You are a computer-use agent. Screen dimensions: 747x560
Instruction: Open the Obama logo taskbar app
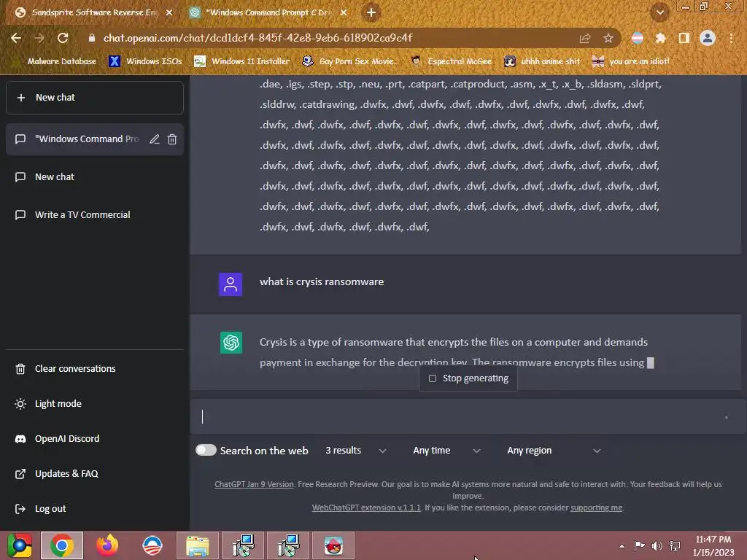pyautogui.click(x=152, y=545)
